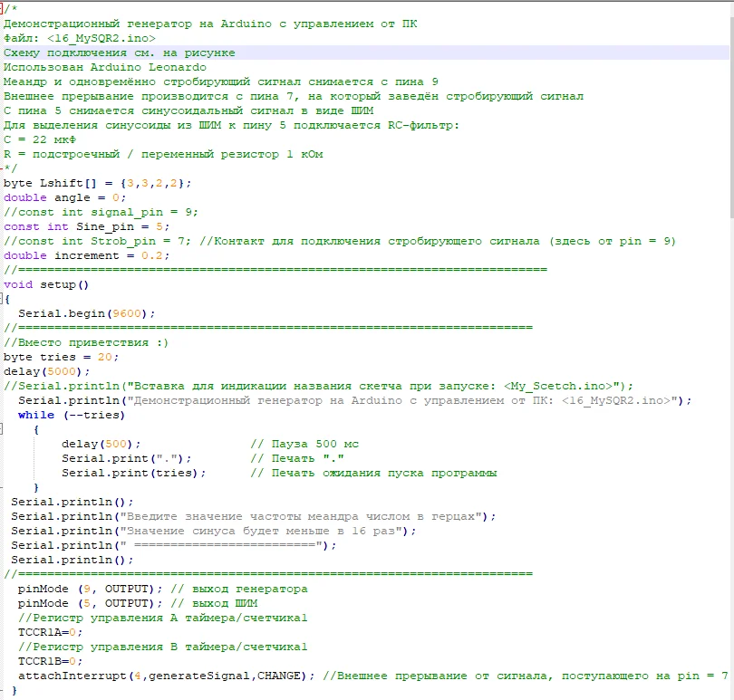734x700 pixels.
Task: Place cursor on 'const int Sine_pin = 5;'
Action: point(86,226)
